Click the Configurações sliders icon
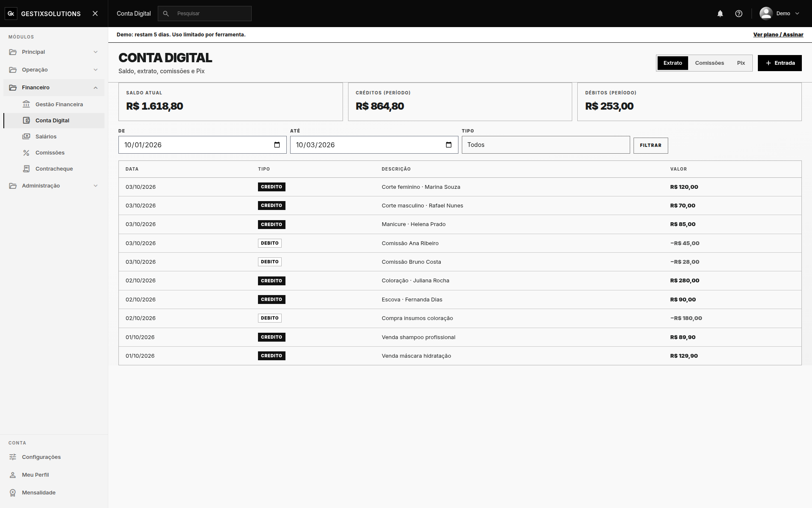This screenshot has width=812, height=508. tap(13, 457)
